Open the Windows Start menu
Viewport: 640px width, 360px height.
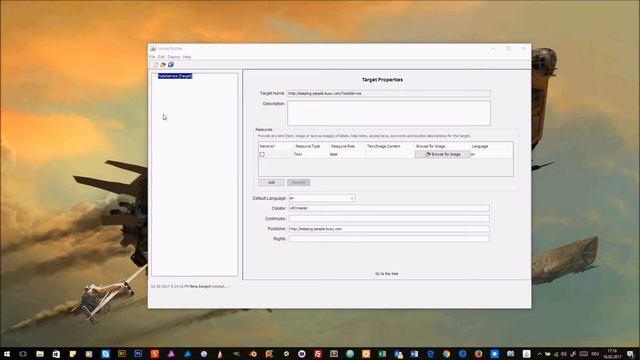7,354
